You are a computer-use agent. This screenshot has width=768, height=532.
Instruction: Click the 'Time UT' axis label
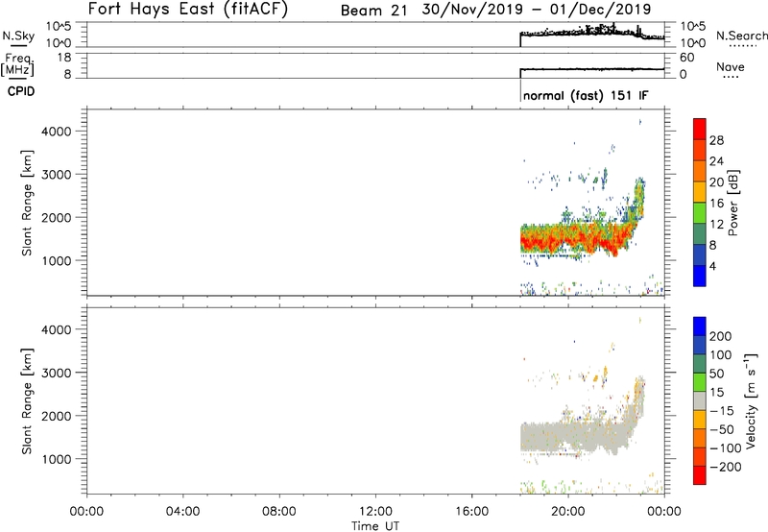(x=375, y=526)
